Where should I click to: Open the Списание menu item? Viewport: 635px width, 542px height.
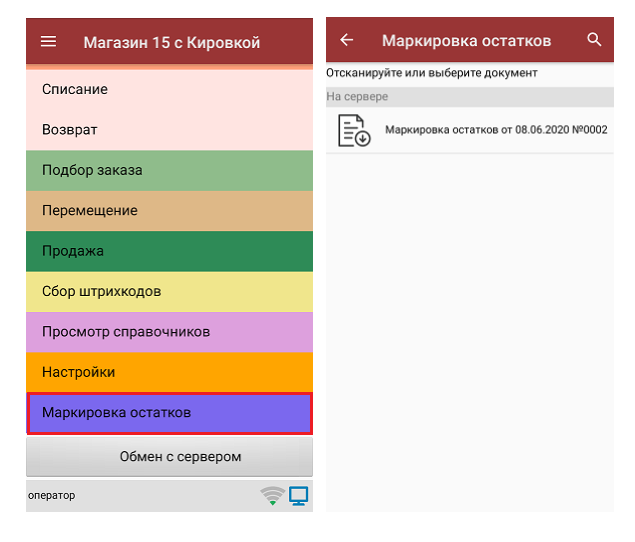point(169,90)
